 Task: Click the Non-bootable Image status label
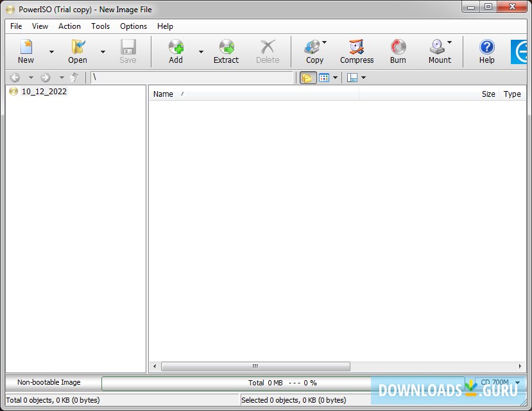49,382
